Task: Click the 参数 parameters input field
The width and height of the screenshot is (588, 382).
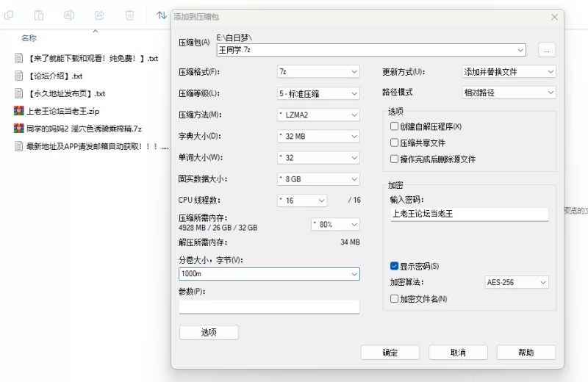Action: [x=269, y=306]
